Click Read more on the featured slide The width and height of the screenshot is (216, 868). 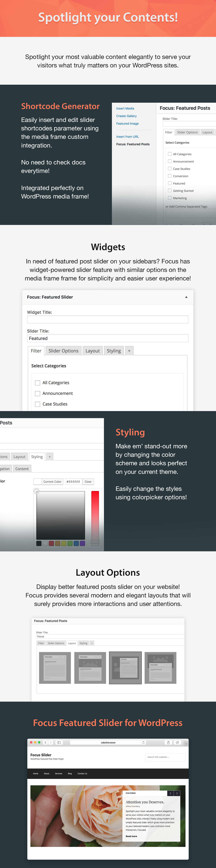pos(131,836)
